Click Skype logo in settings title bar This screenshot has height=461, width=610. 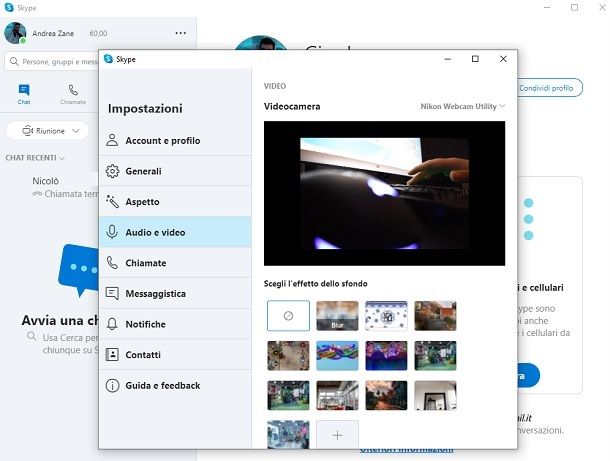click(x=109, y=59)
